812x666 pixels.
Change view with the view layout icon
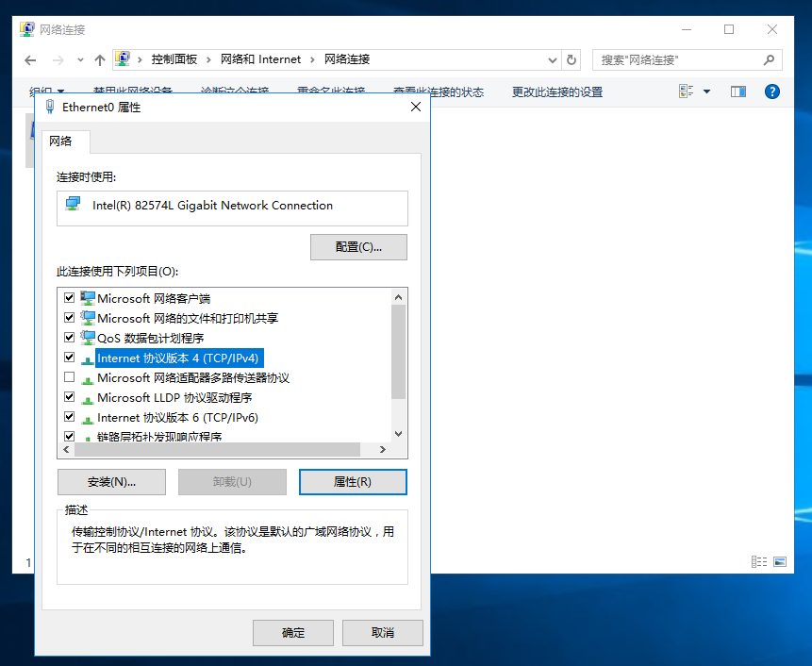point(687,92)
